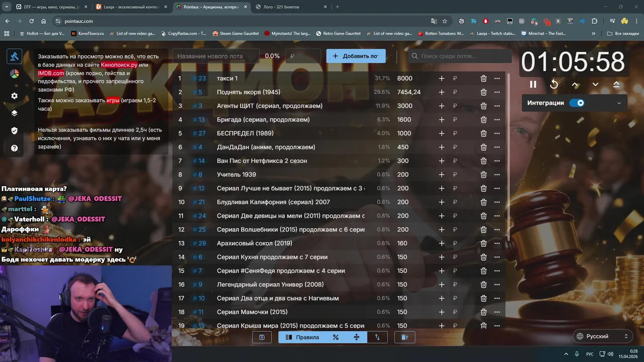Toggle the compact rows icon in toolbar
Screen dimensions: 644x362
356,337
